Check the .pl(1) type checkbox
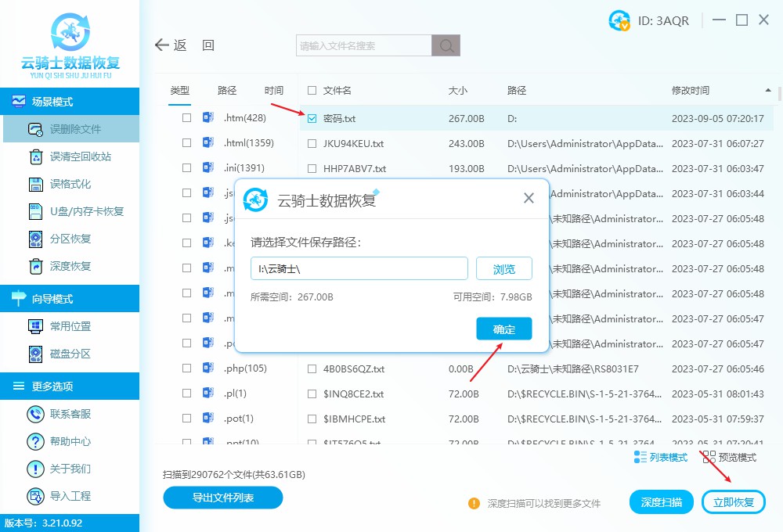Image resolution: width=783 pixels, height=532 pixels. click(187, 394)
